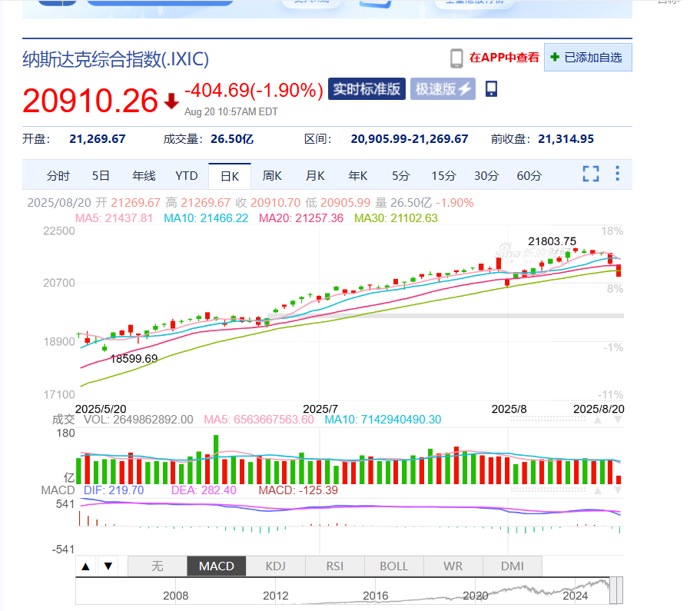Viewport: 700px width, 611px height.
Task: Switch indicator to DMI
Action: [x=513, y=566]
